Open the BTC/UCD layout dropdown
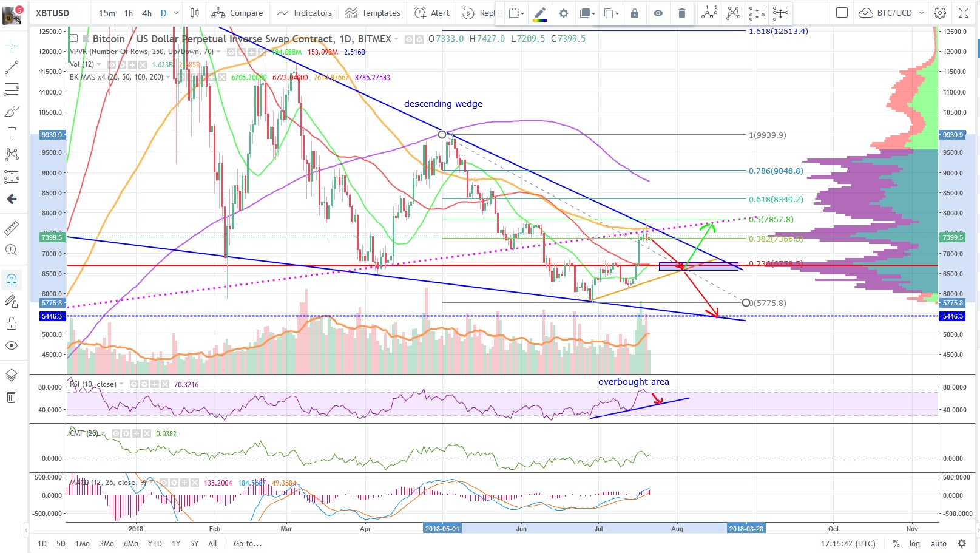Screen dimensions: 980x553 point(892,13)
